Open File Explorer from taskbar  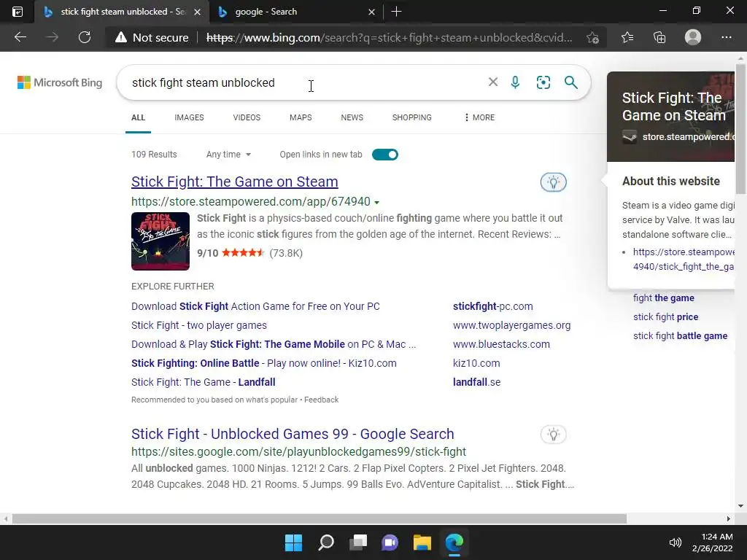[422, 542]
